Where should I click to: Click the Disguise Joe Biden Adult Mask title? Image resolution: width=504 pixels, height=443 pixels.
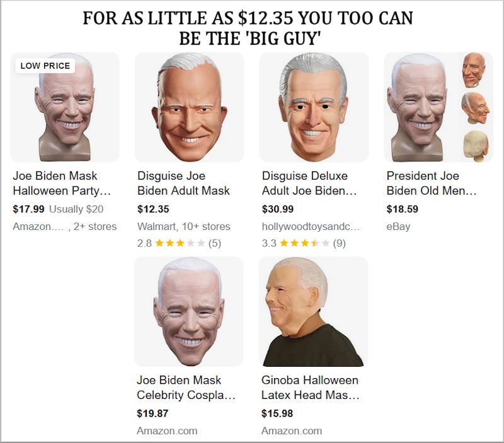183,183
